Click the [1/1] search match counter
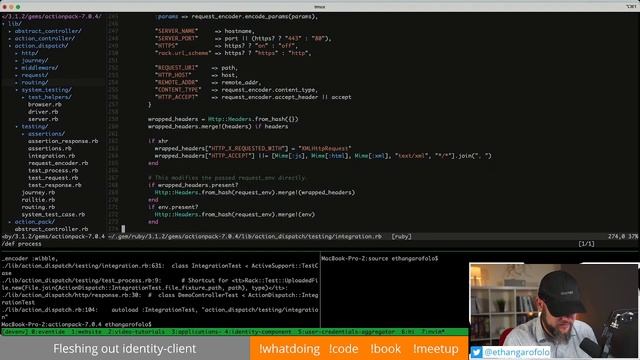 586,244
